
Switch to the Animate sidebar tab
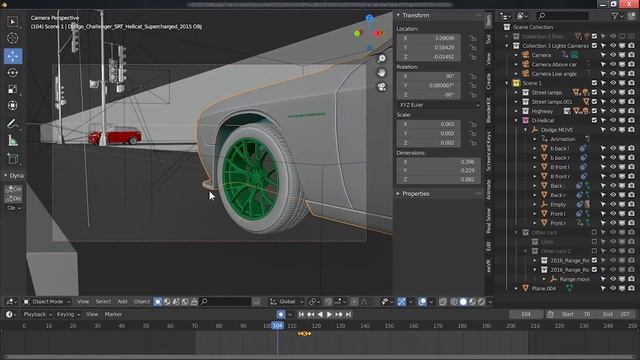(489, 190)
